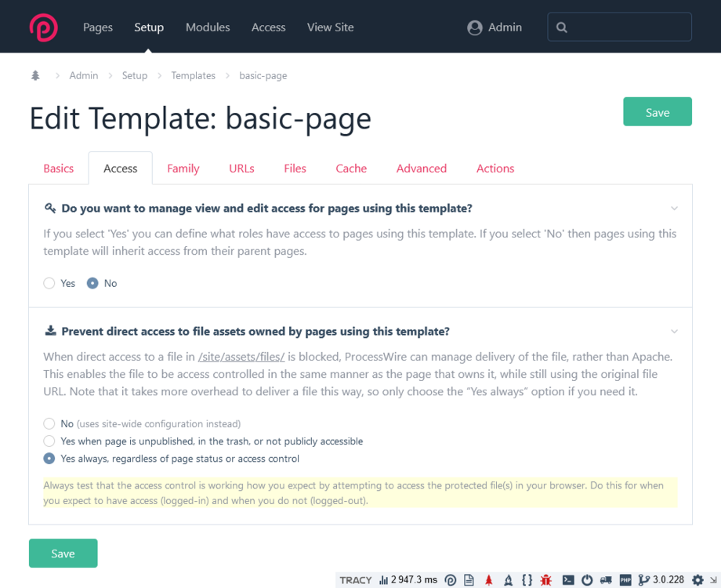Focus the search input field in header
This screenshot has height=588, width=721.
pyautogui.click(x=627, y=27)
